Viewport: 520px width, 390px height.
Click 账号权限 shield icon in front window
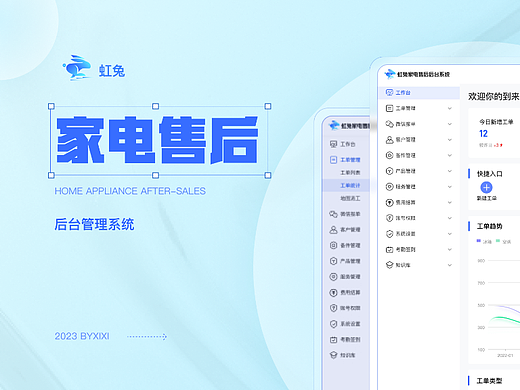click(389, 218)
